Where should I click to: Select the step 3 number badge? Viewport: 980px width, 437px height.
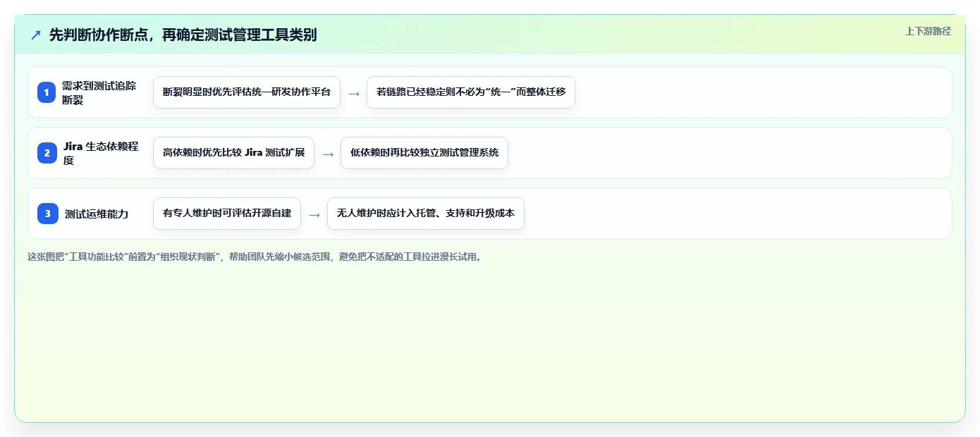[x=47, y=214]
